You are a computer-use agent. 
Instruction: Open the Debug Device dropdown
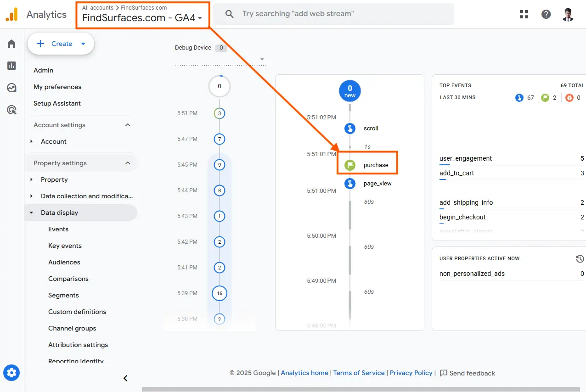pos(220,59)
